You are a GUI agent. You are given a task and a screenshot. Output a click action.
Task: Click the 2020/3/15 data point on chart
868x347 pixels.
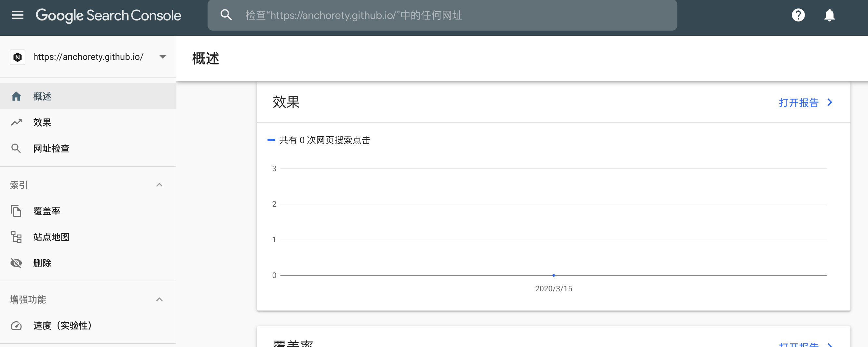pyautogui.click(x=554, y=275)
